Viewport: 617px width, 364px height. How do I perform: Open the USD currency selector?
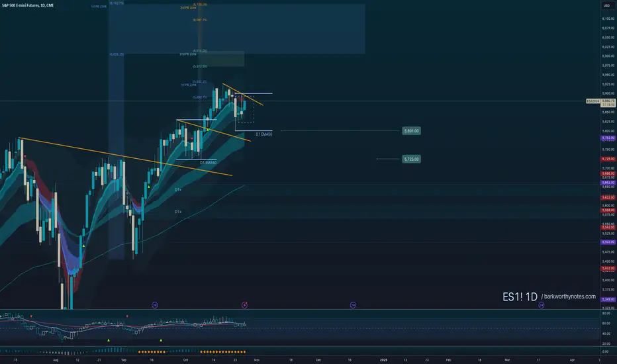(x=606, y=5)
